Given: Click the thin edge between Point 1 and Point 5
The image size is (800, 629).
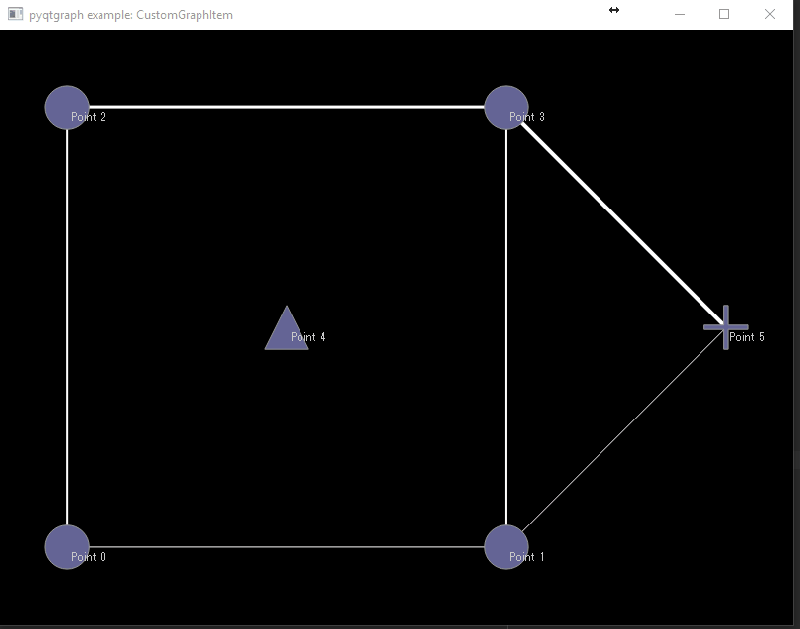Looking at the screenshot, I should point(618,435).
